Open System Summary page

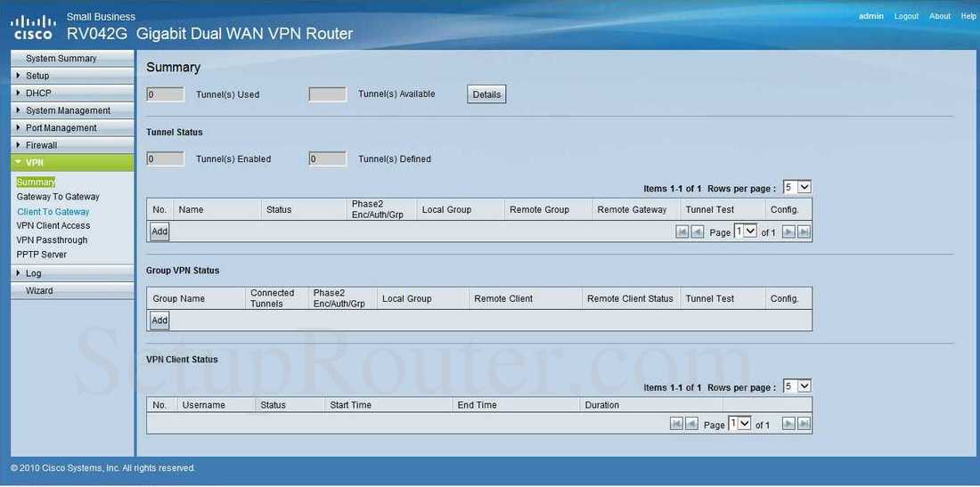[x=72, y=58]
